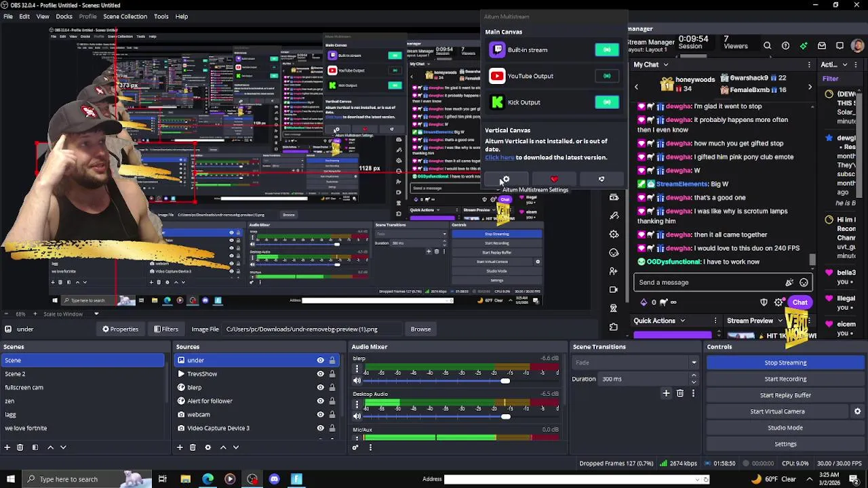
Task: Mute the blerp audio speaker icon
Action: [357, 381]
